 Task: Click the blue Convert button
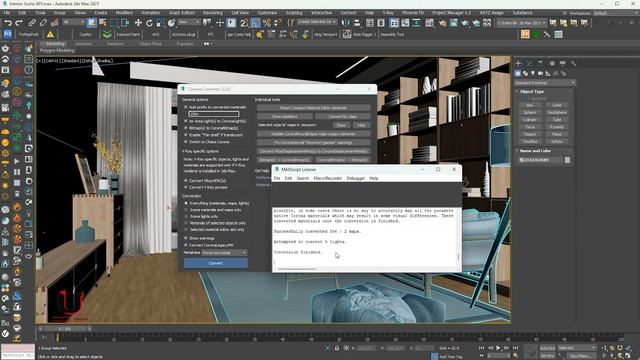coord(216,263)
